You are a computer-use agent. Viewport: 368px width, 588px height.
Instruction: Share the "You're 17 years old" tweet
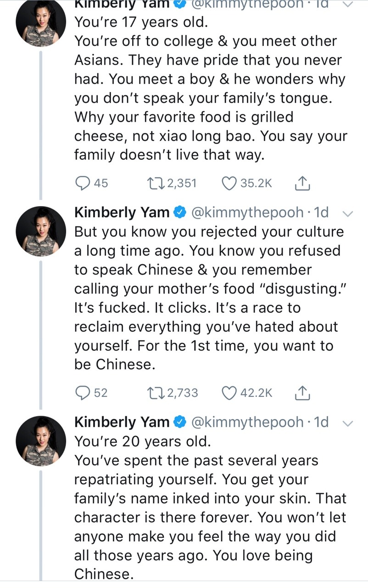coord(302,184)
